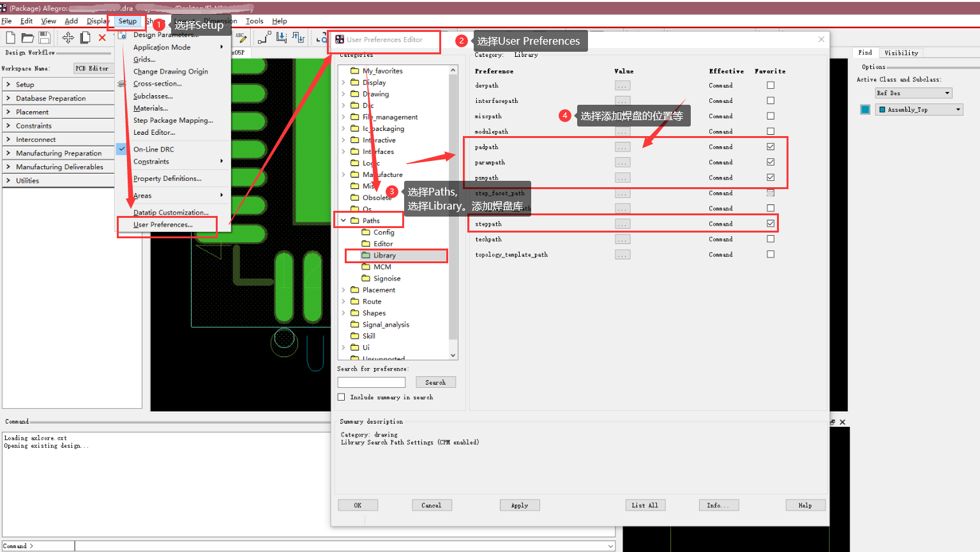980x552 pixels.
Task: Click the Save icon on the toolbar
Action: [43, 37]
